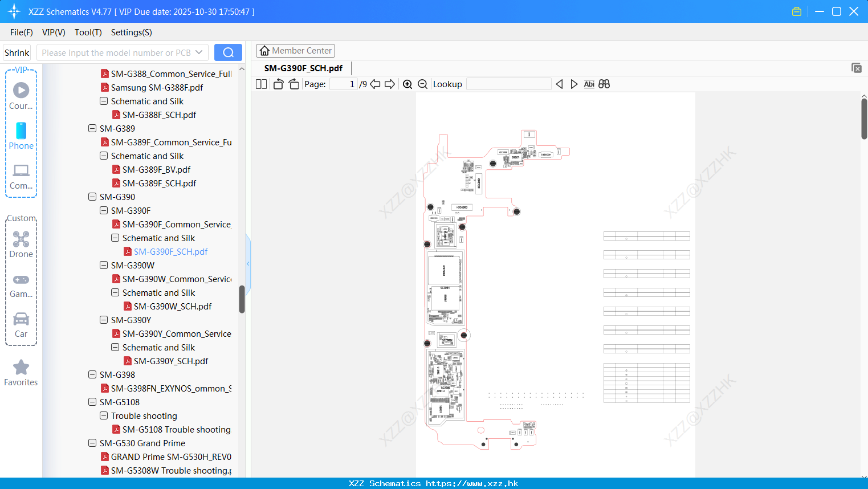
Task: Collapse the SM-G390 tree node
Action: [92, 197]
